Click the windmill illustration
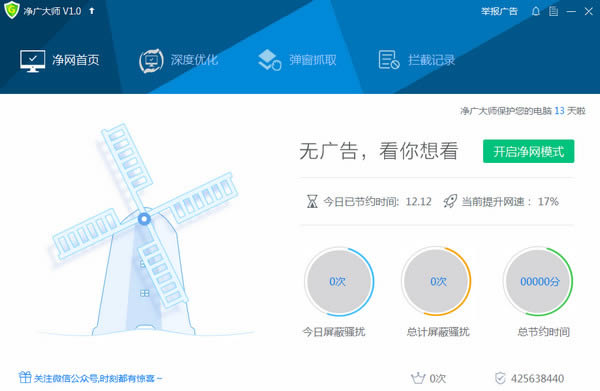 (x=145, y=230)
